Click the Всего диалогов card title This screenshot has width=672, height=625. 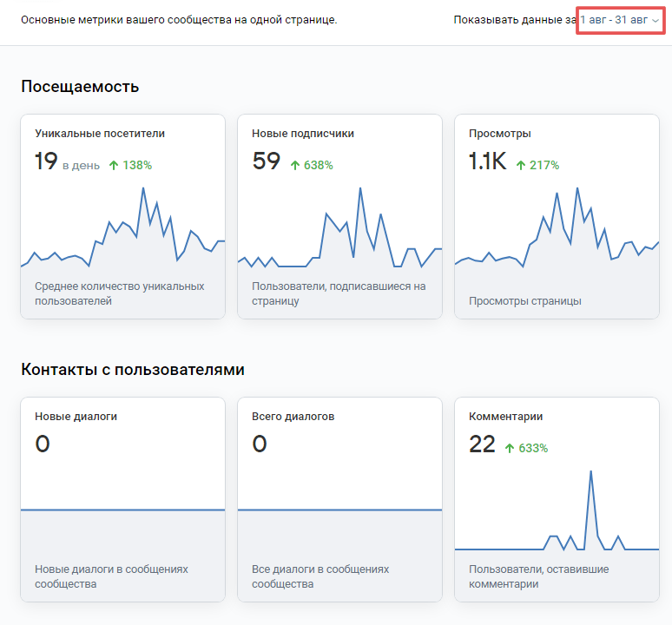tap(293, 417)
